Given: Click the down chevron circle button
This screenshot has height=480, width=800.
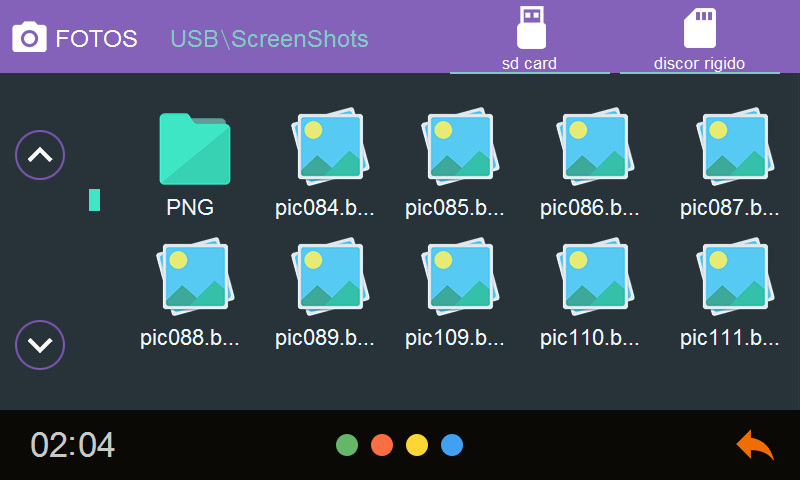Looking at the screenshot, I should pos(40,345).
